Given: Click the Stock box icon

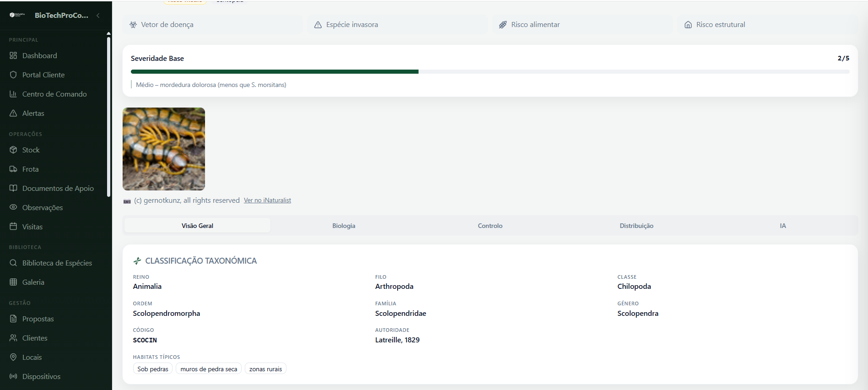Looking at the screenshot, I should (13, 150).
